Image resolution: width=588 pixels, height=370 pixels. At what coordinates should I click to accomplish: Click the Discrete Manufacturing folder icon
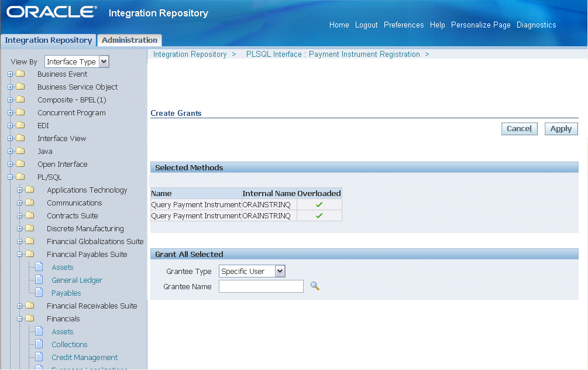[30, 228]
